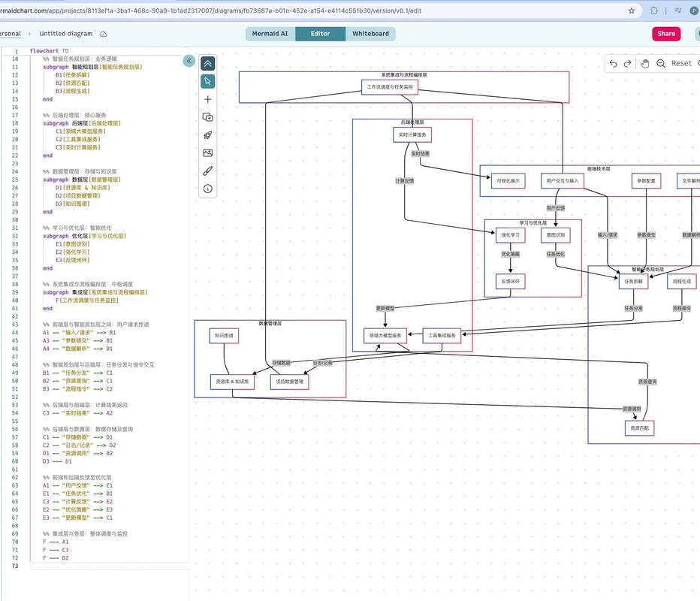Bookmark this page with star icon
The width and height of the screenshot is (700, 601).
632,11
